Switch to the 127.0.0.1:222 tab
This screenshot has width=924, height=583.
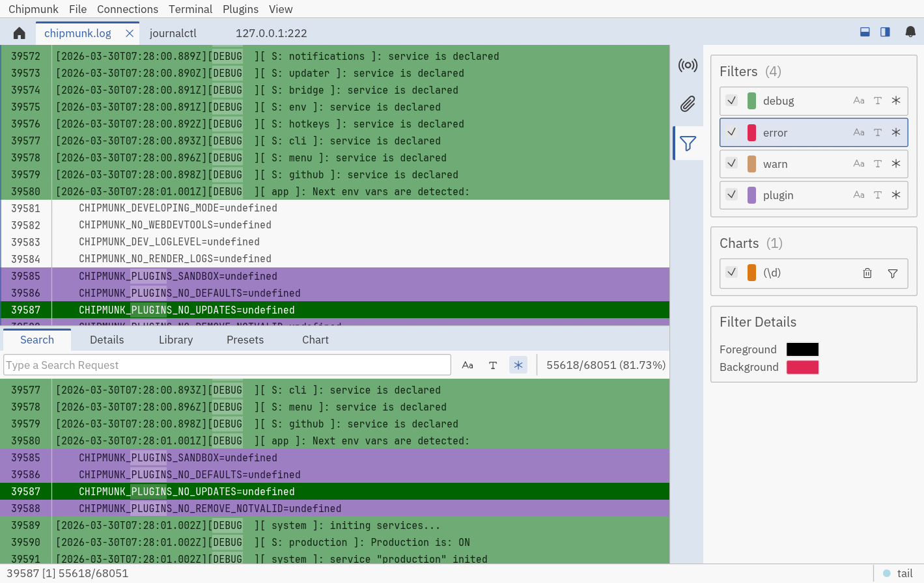click(272, 33)
